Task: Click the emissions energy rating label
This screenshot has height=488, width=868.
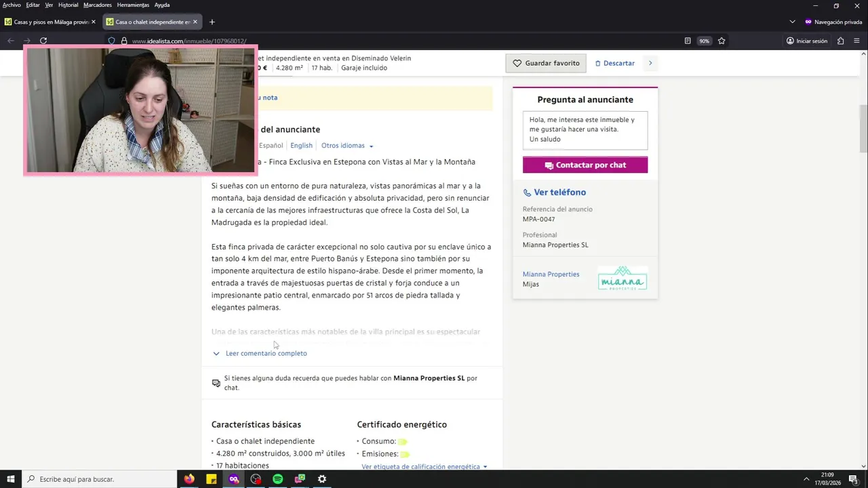Action: (x=405, y=454)
